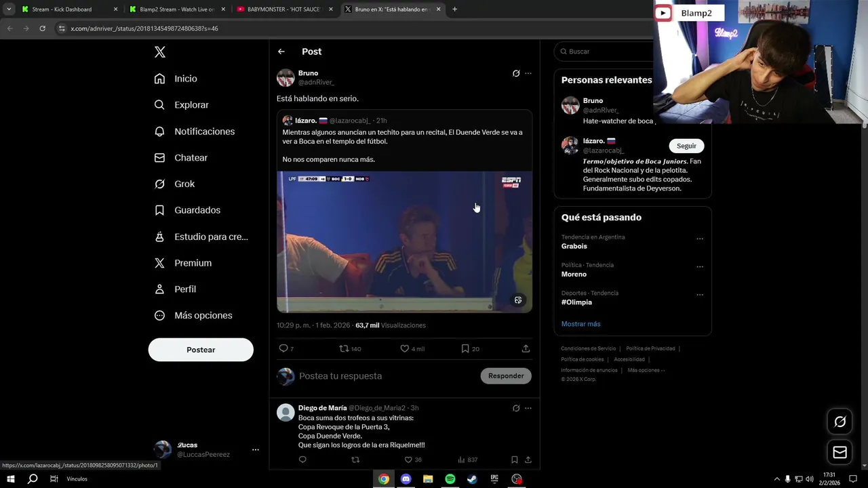Bookmark the post with 20 saves

click(470, 348)
